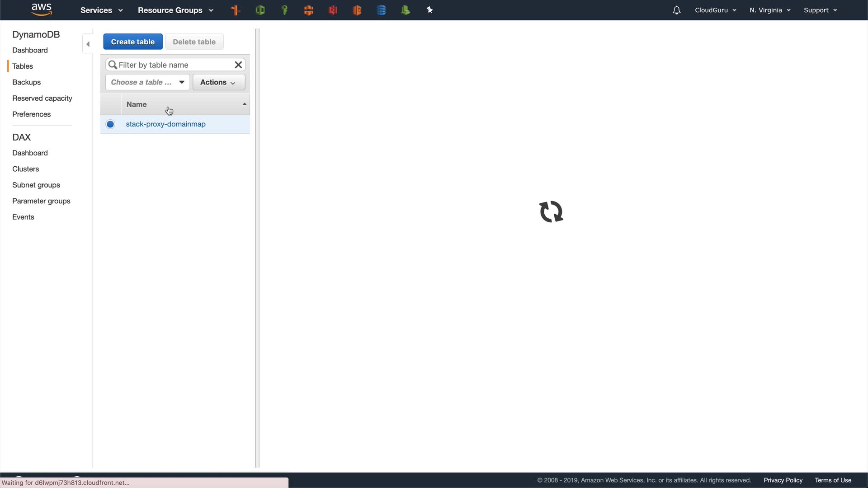Go to Backups in DynamoDB sidebar

click(x=26, y=82)
